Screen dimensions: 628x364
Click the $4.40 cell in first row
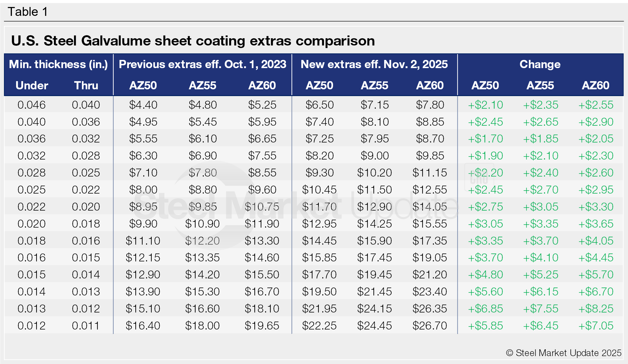[x=143, y=105]
